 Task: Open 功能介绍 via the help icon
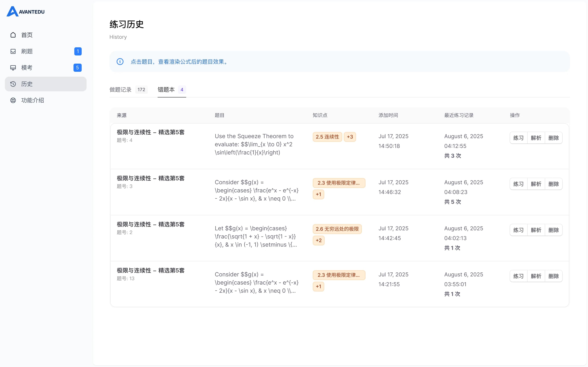click(13, 100)
